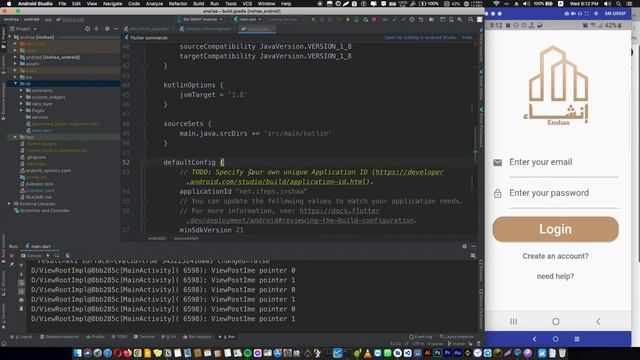The image size is (640, 360).
Task: Click the Enter your password field
Action: tap(564, 193)
